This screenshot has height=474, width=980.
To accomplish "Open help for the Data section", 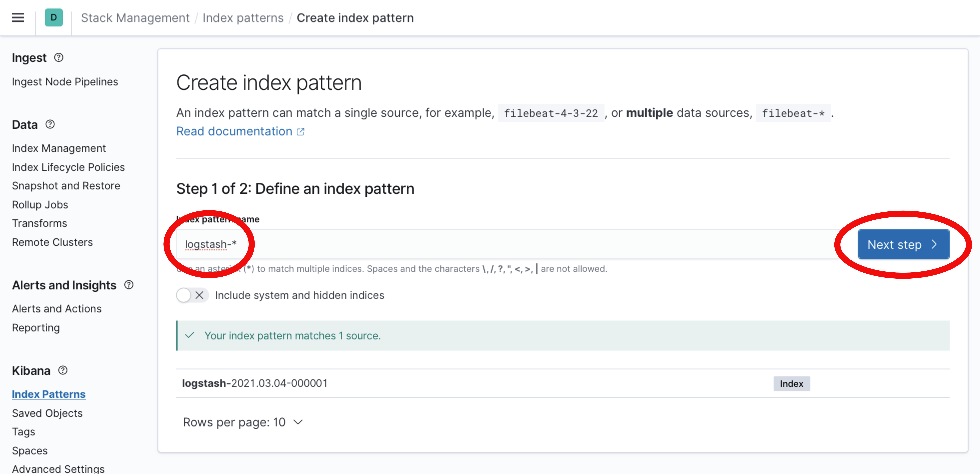I will click(50, 124).
